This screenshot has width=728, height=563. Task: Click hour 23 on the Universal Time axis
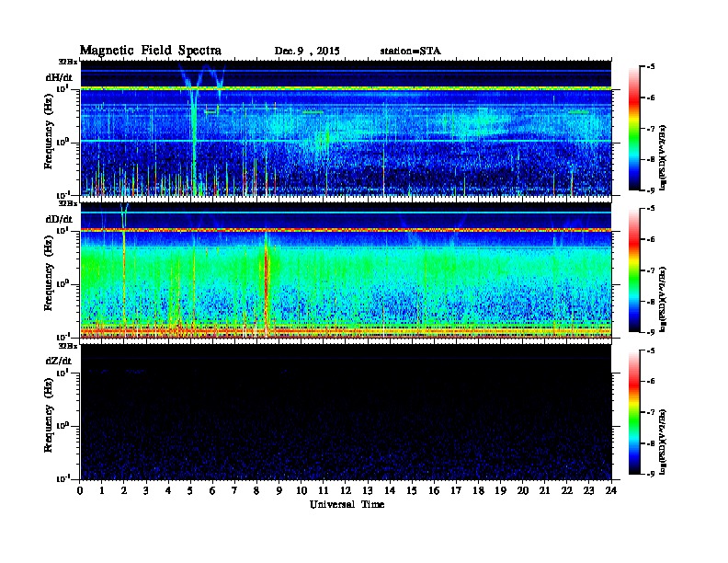(588, 490)
